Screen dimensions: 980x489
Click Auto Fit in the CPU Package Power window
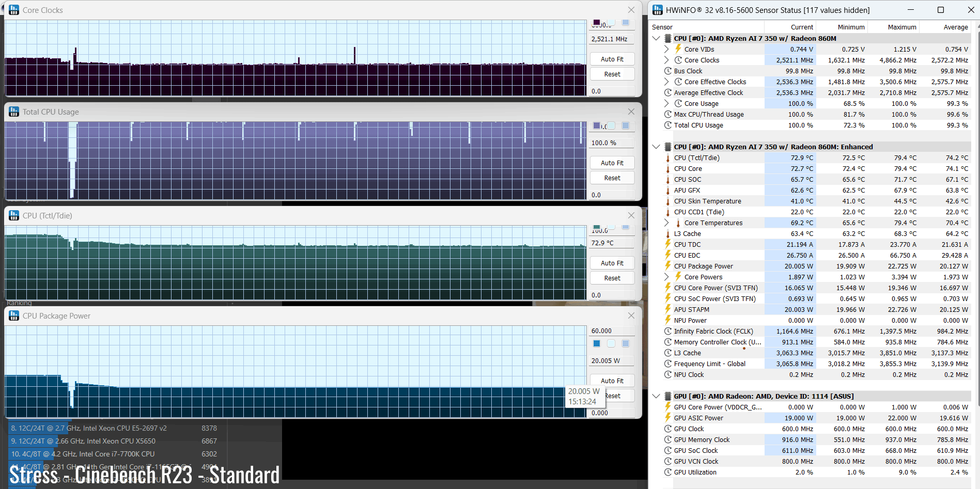click(612, 381)
